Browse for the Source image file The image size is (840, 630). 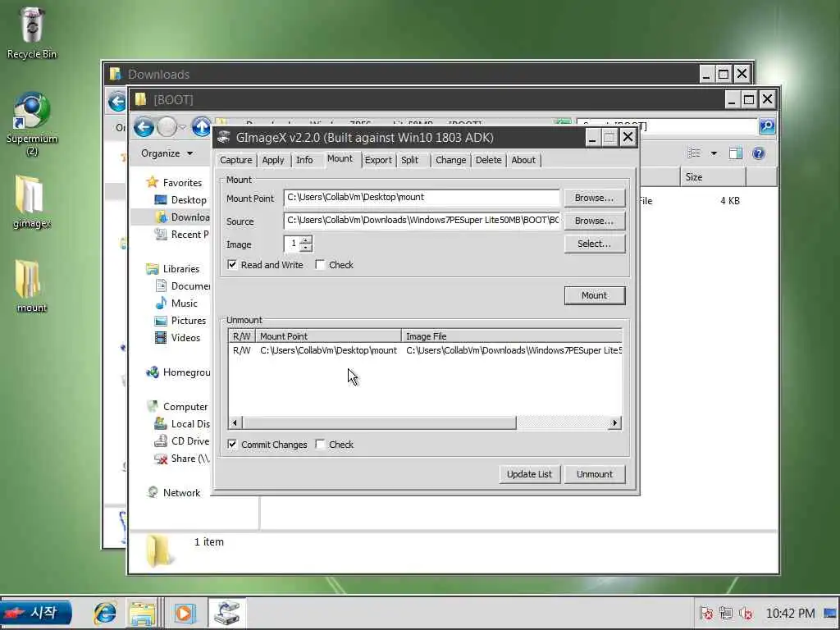594,221
